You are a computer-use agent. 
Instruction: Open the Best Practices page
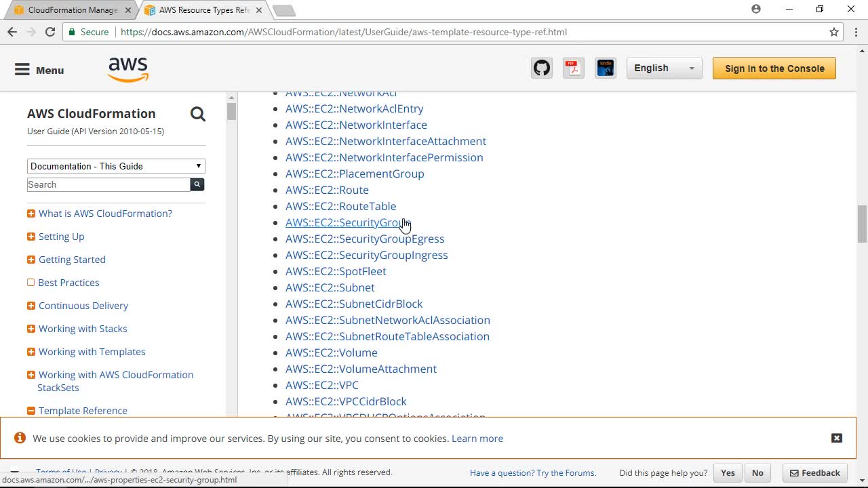point(68,283)
